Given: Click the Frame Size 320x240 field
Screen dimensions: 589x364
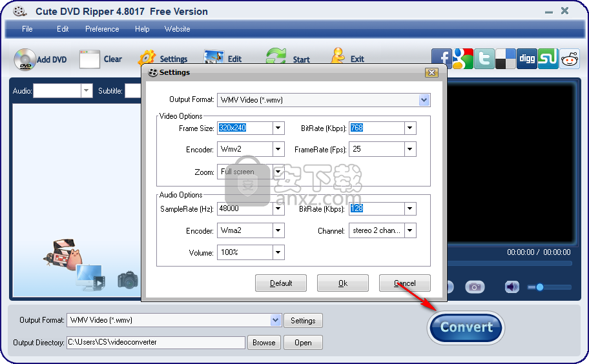Looking at the screenshot, I should [x=245, y=128].
